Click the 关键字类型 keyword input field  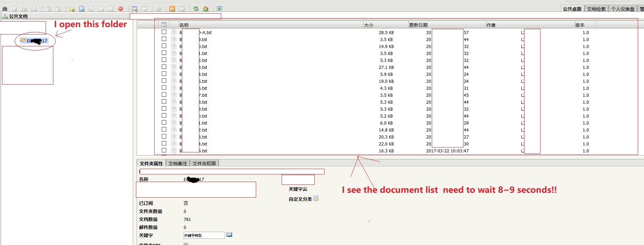click(204, 235)
